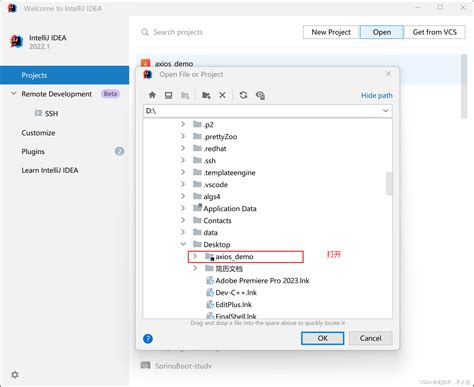Expand the Contacts folder
This screenshot has height=387, width=474.
click(x=183, y=220)
